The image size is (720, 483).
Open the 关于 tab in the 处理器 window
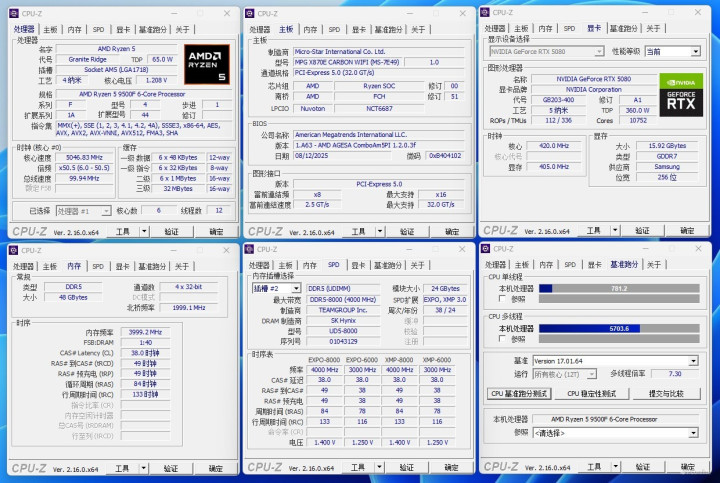point(182,29)
